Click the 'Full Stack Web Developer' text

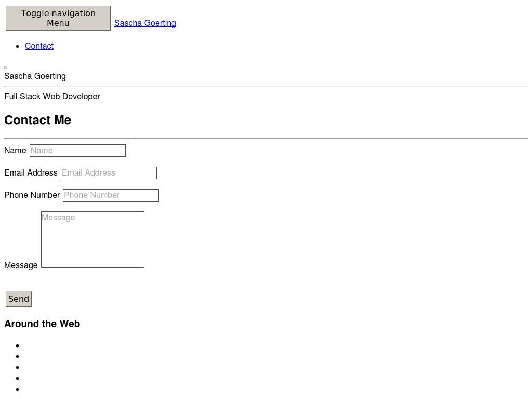tap(52, 96)
